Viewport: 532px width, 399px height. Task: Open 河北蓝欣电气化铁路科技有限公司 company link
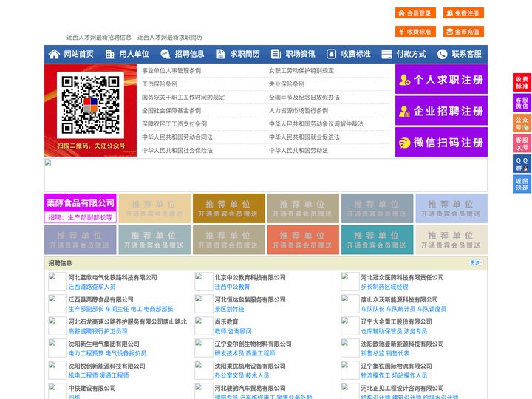pos(112,277)
